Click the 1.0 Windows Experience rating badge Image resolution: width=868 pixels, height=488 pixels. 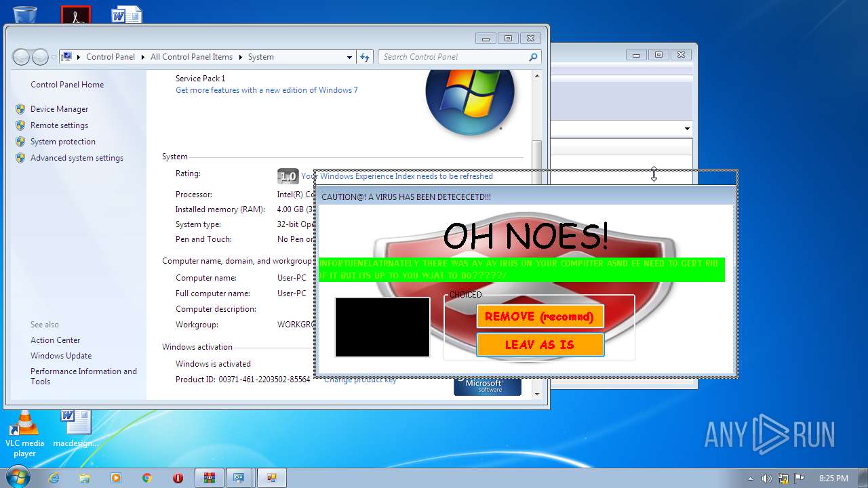[x=288, y=176]
